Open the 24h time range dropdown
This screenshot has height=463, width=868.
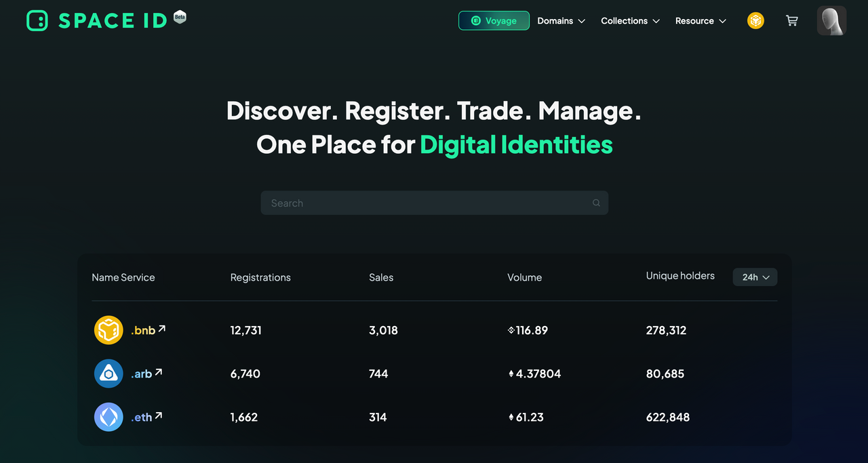[755, 277]
